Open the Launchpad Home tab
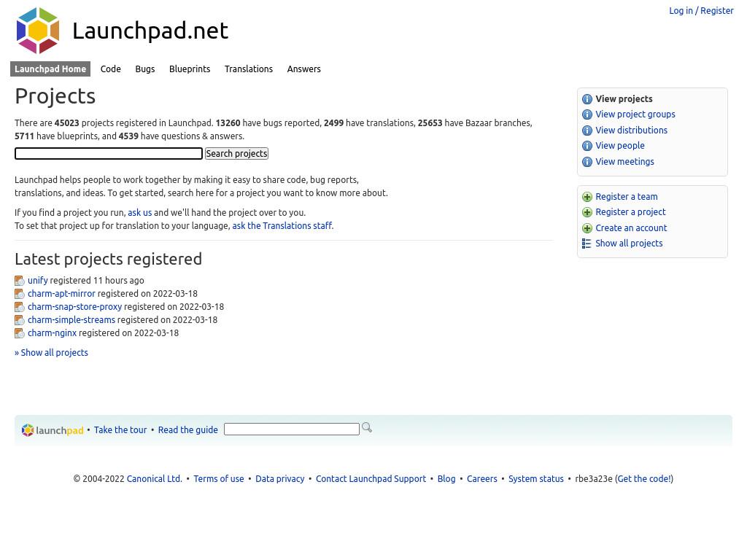This screenshot has height=560, width=747. click(x=50, y=69)
